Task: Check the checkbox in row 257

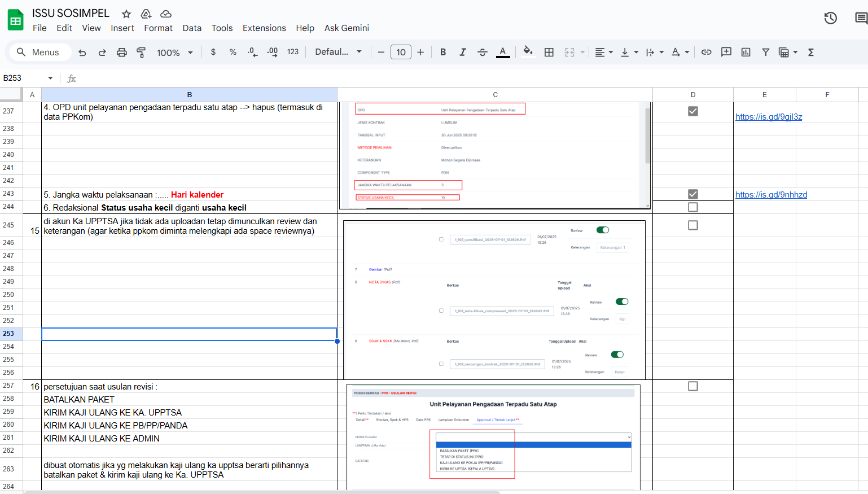Action: click(693, 386)
